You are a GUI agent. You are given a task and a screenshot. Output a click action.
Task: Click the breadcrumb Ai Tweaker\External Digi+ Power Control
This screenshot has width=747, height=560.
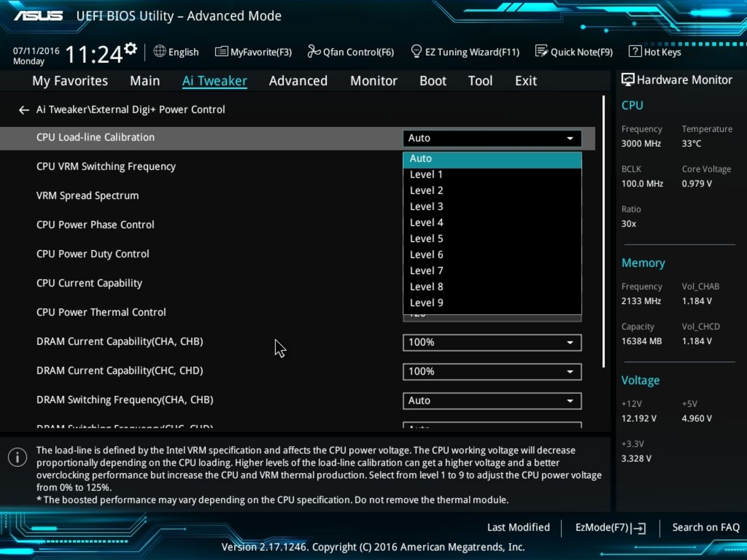coord(131,110)
